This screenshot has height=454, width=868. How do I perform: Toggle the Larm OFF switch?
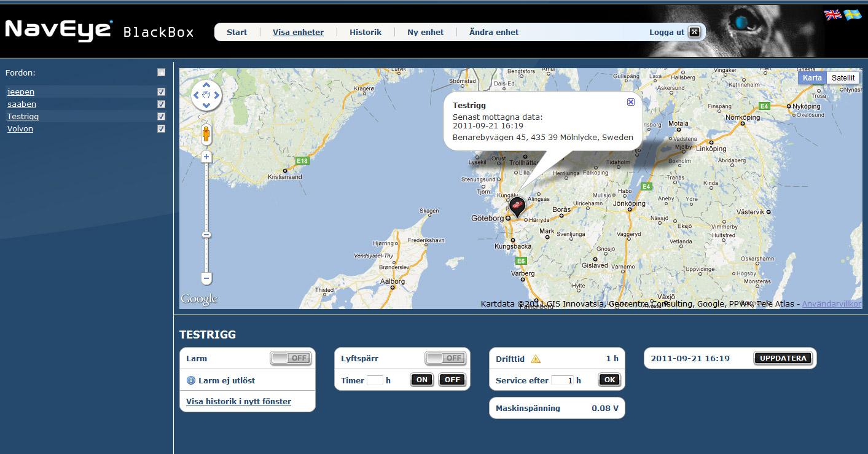click(291, 358)
